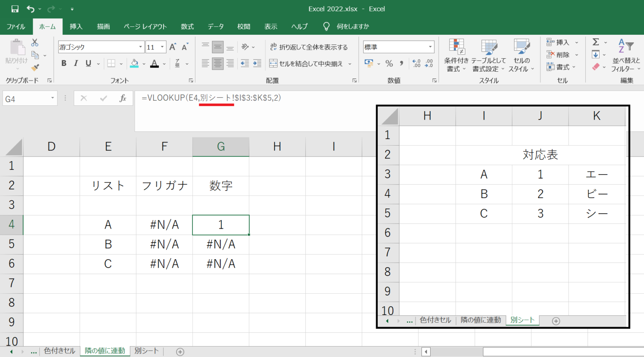Increase decimal places
This screenshot has height=357, width=644.
pos(416,63)
